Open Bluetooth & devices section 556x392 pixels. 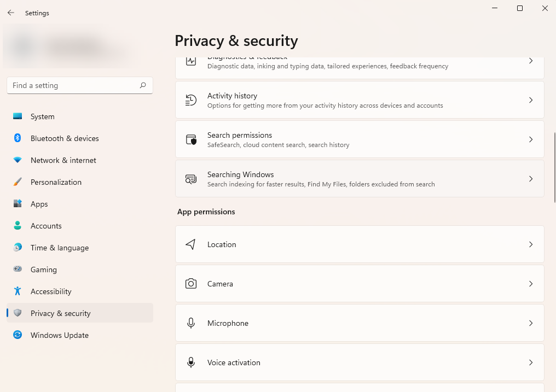click(80, 138)
